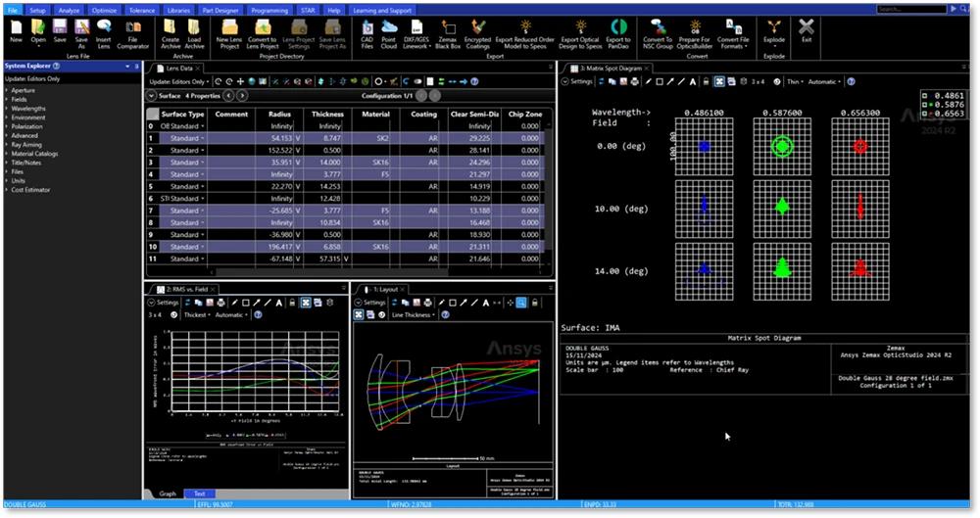Image resolution: width=980 pixels, height=518 pixels.
Task: Open Settings in Matrix Spot Diagram window
Action: coord(576,81)
